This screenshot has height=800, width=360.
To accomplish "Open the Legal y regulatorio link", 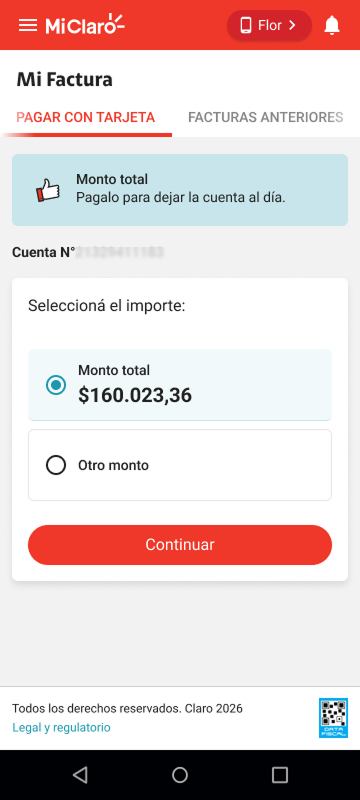I will (x=61, y=727).
